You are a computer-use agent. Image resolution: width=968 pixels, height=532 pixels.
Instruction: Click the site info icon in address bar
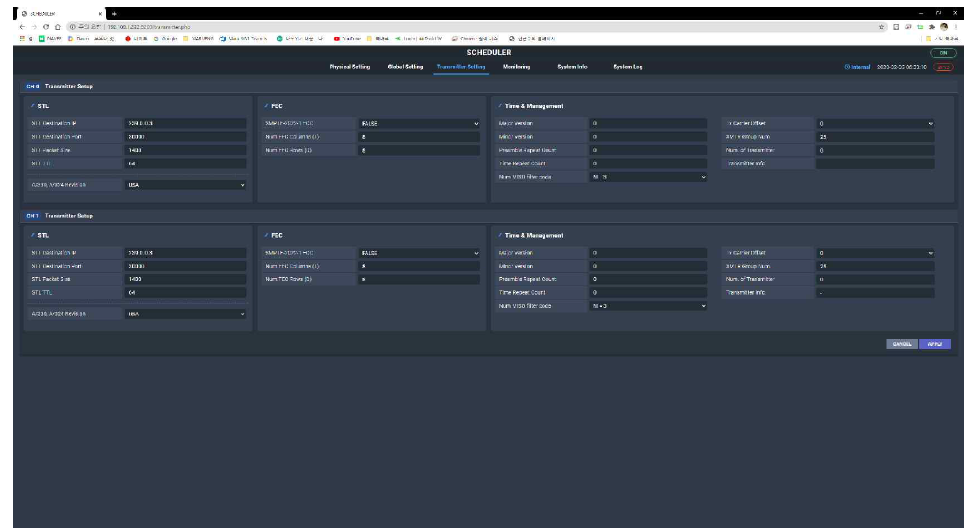click(72, 27)
